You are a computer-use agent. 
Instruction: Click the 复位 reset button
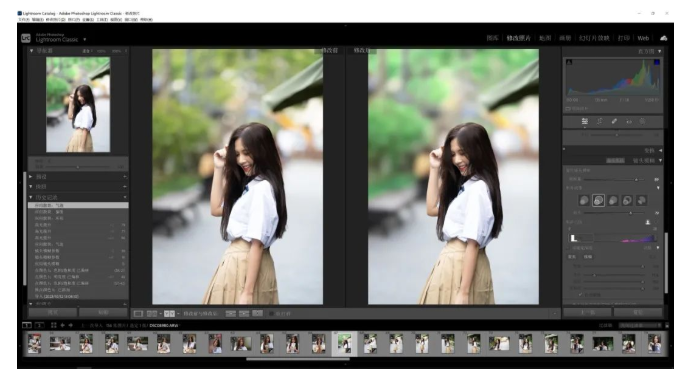tap(638, 312)
